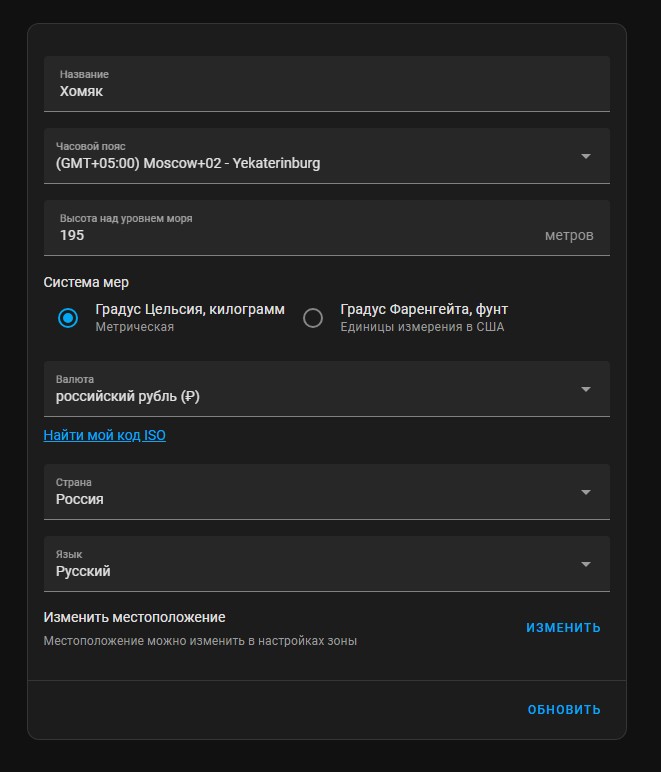Screen dimensions: 661x772
Task: Click the currency field arrow icon
Action: (586, 389)
